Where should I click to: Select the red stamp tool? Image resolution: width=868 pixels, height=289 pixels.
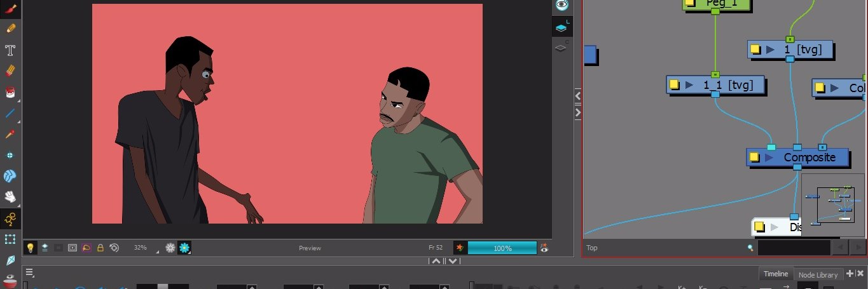(x=10, y=280)
